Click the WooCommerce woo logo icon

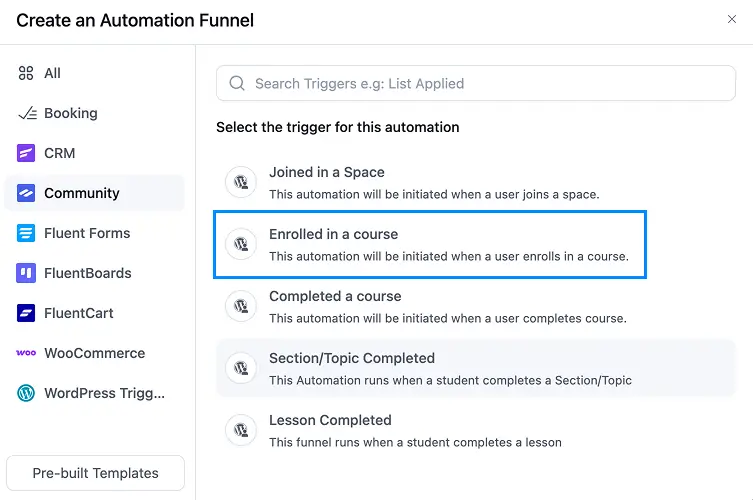[x=26, y=353]
